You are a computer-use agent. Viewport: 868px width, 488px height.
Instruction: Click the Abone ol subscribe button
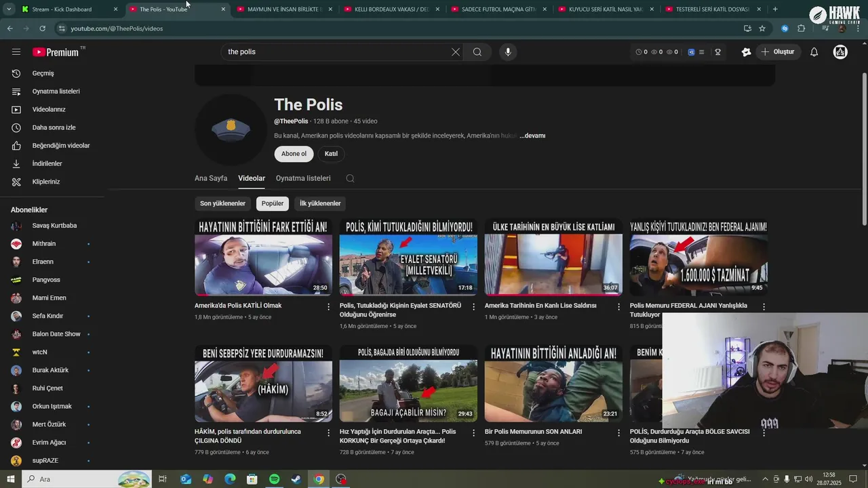(x=294, y=154)
